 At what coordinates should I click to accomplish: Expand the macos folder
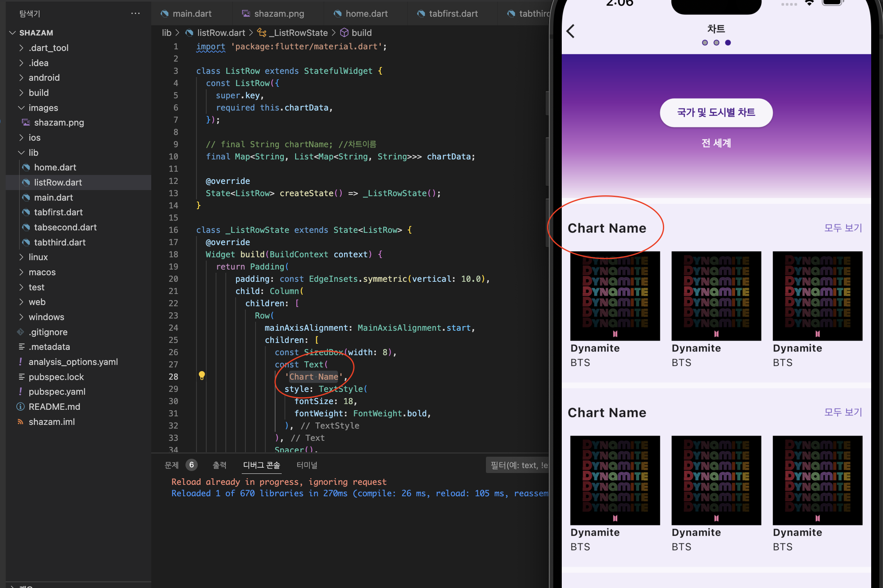click(21, 272)
